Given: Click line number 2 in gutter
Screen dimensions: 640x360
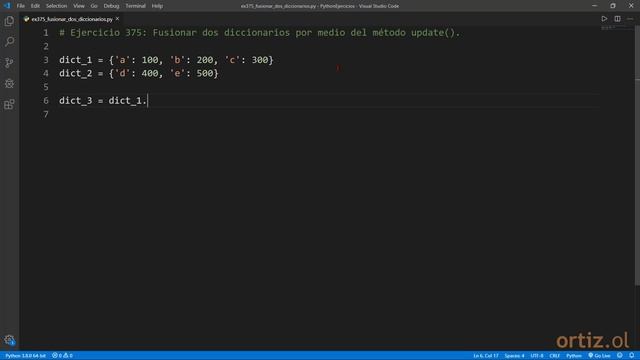Looking at the screenshot, I should (x=46, y=46).
